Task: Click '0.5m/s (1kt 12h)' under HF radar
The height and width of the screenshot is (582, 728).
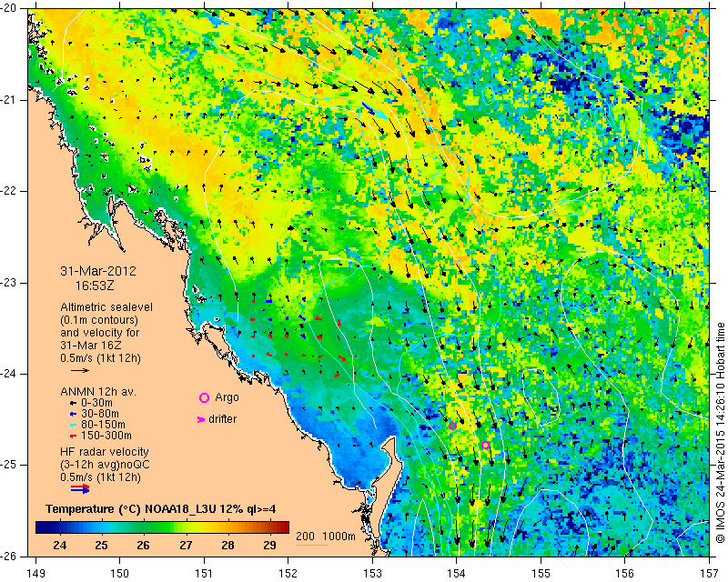Action: pyautogui.click(x=100, y=477)
